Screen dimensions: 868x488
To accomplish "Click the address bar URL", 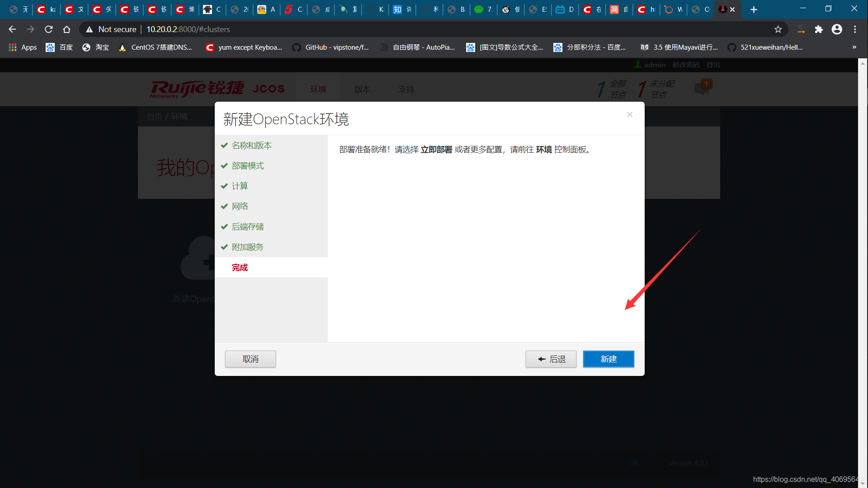I will [188, 29].
